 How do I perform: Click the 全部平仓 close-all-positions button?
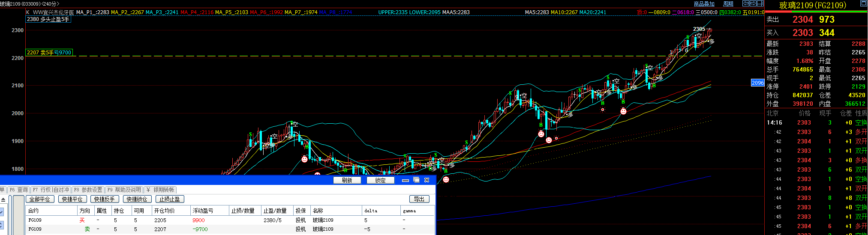pos(39,199)
